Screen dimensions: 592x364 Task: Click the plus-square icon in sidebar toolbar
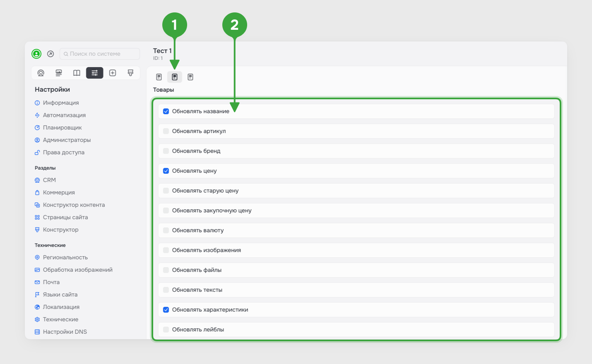[113, 73]
